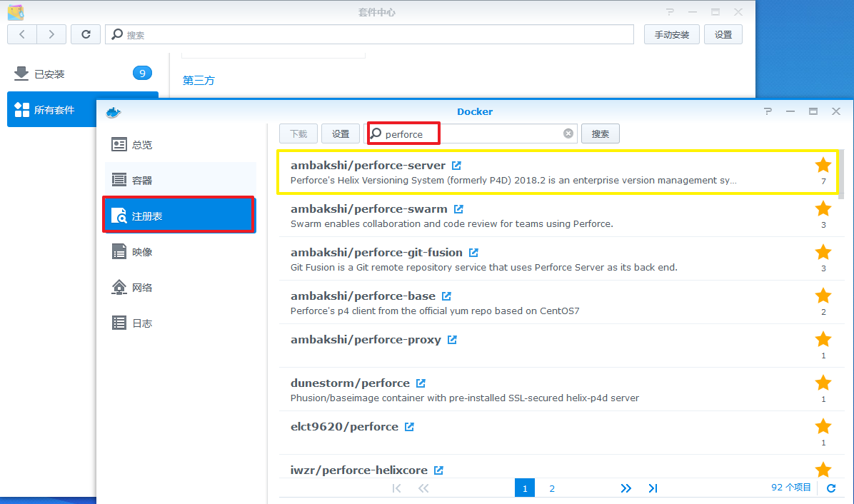Image resolution: width=854 pixels, height=504 pixels.
Task: Open Package Center help icon
Action: 670,12
